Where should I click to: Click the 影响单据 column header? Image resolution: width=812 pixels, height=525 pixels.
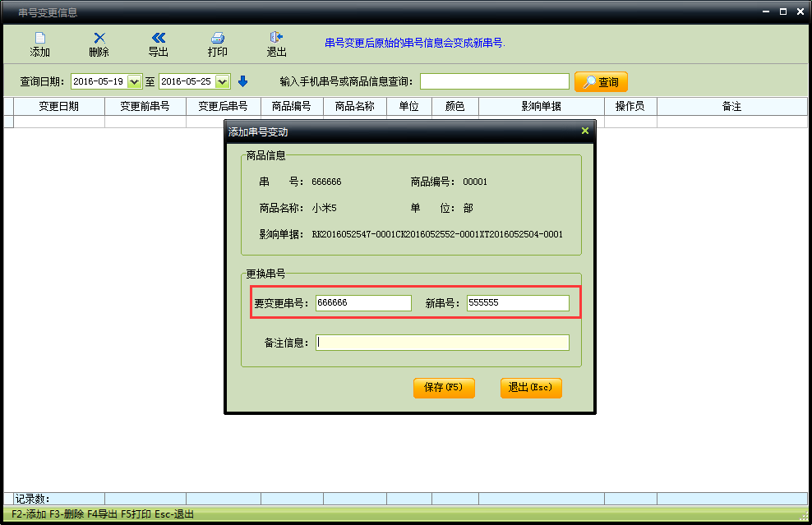tap(541, 106)
